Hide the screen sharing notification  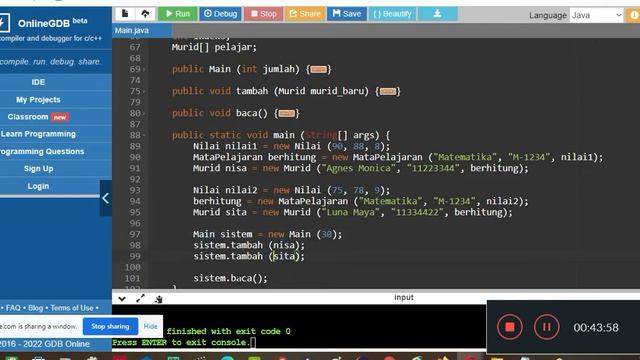click(150, 327)
